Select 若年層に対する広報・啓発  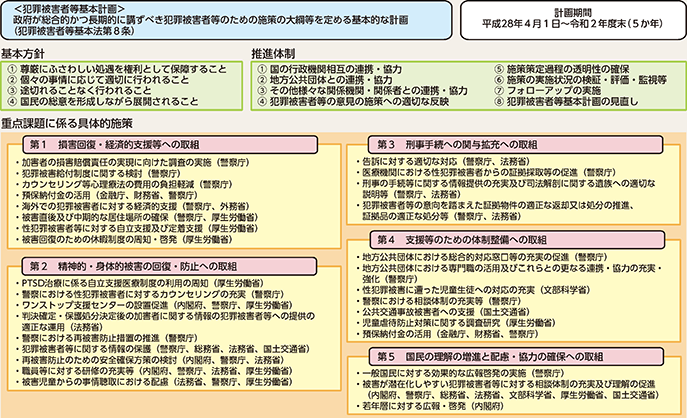click(430, 406)
